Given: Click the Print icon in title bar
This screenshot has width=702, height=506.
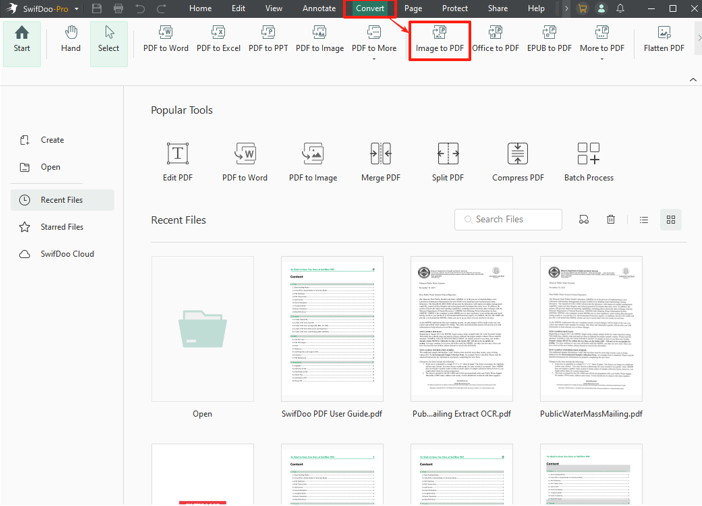Looking at the screenshot, I should (x=118, y=9).
